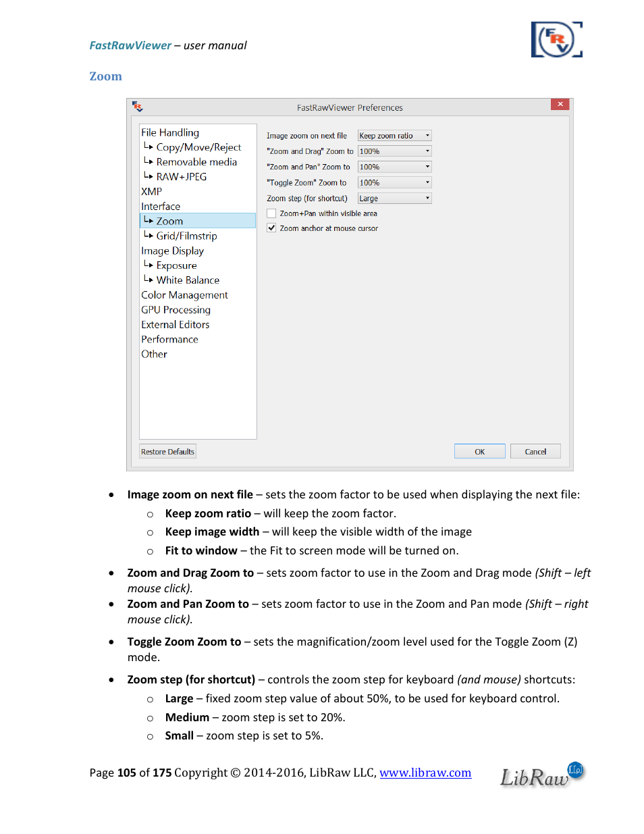Select the highlighted Zoom category

[198, 221]
